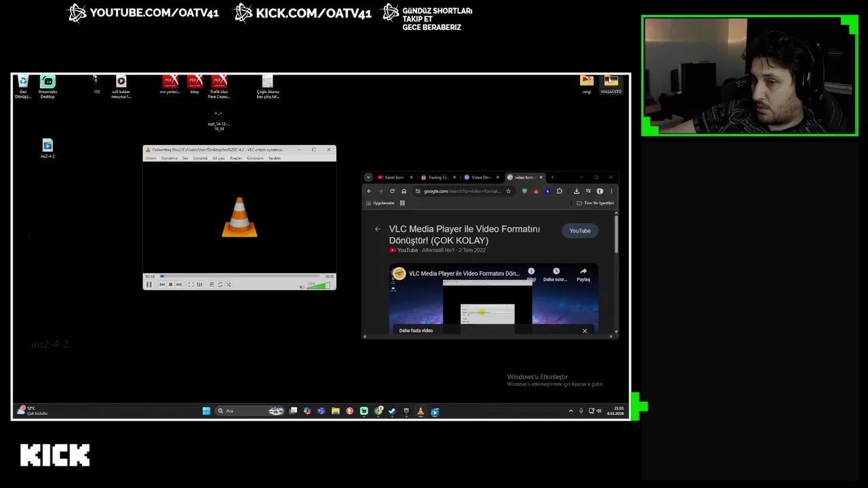Image resolution: width=868 pixels, height=488 pixels.
Task: Focus the google.com address bar
Action: tap(462, 191)
